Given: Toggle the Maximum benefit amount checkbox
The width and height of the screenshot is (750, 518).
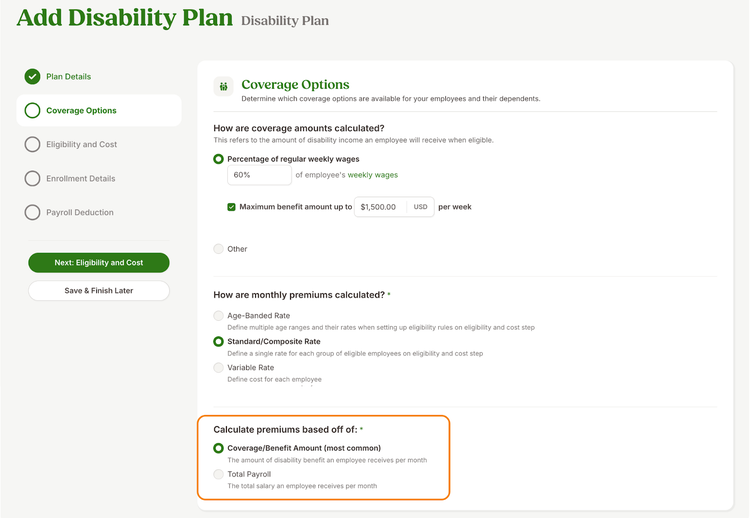Looking at the screenshot, I should tap(232, 207).
